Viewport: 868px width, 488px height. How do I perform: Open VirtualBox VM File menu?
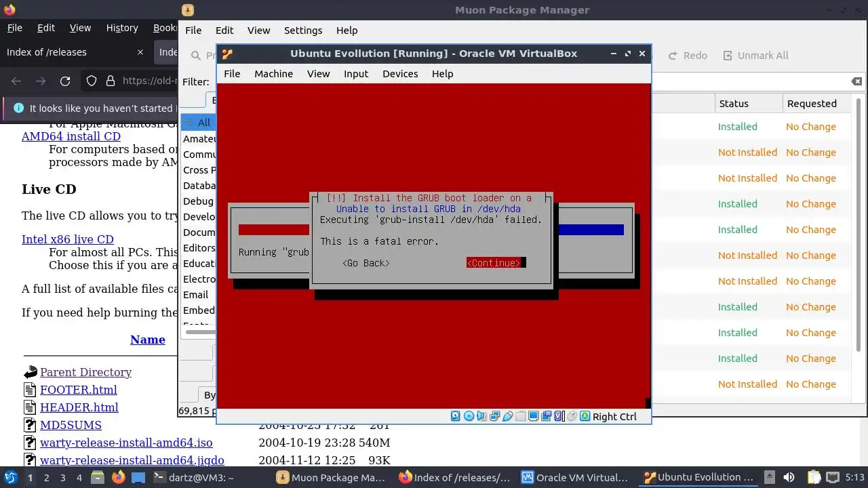pyautogui.click(x=232, y=74)
